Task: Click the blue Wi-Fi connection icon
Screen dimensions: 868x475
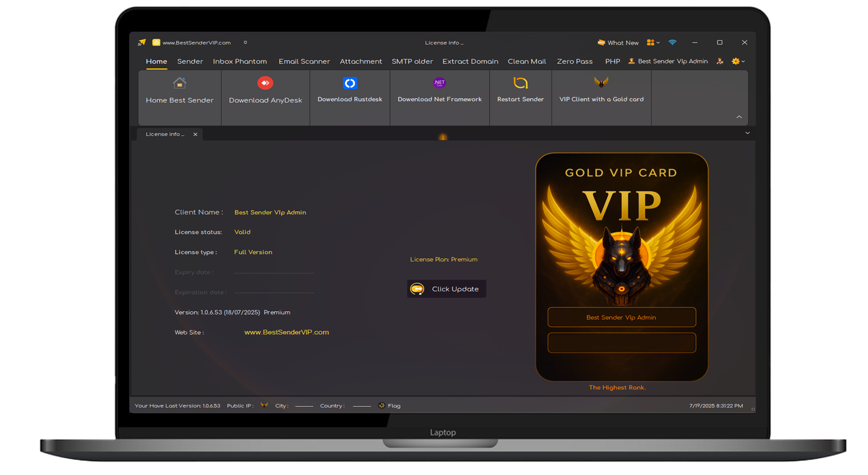Action: tap(672, 43)
